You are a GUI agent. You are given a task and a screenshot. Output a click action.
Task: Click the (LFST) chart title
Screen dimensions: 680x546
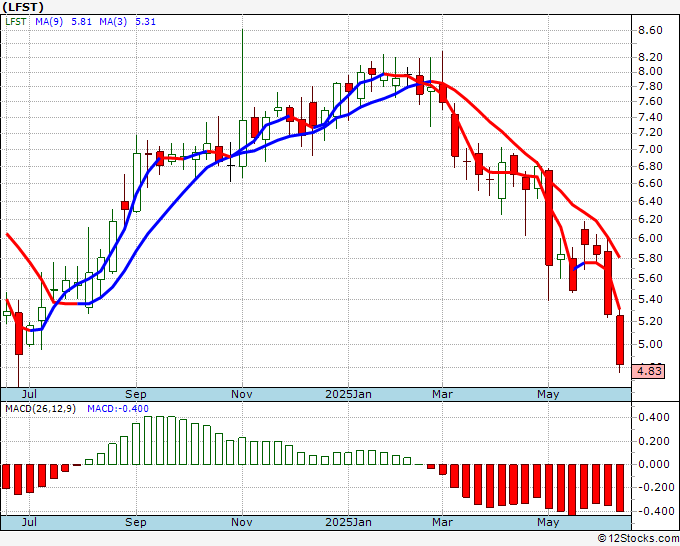point(23,7)
